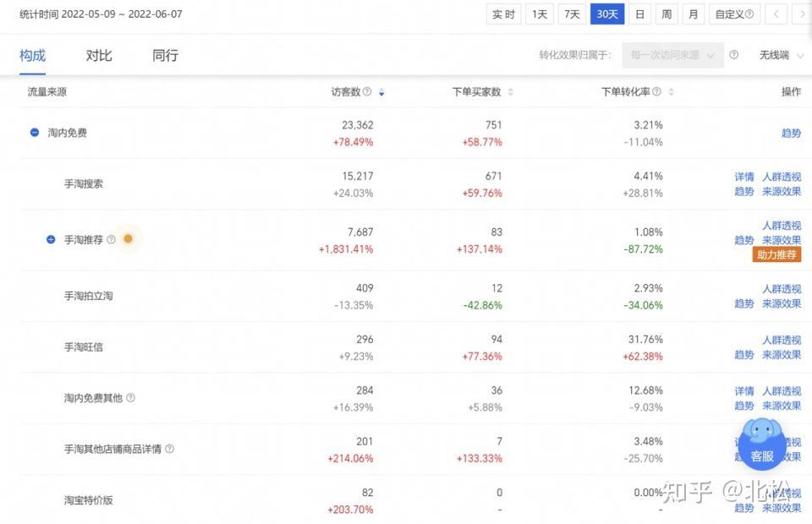812x524 pixels.
Task: Click the 手淘其他店铺商品详情 row label
Action: pyautogui.click(x=112, y=449)
